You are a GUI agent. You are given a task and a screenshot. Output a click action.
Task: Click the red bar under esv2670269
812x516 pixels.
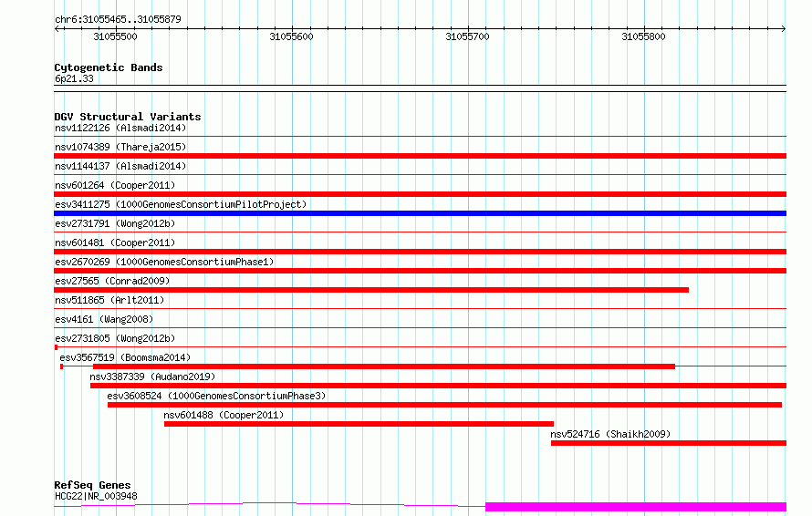420,271
